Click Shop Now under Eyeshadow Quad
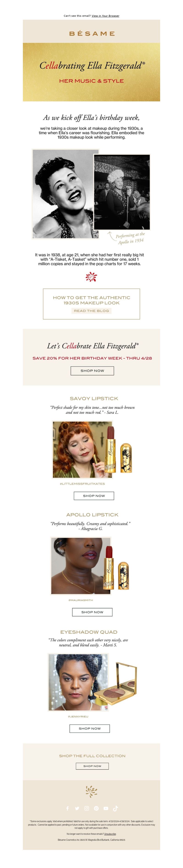The height and width of the screenshot is (868, 183). [89, 728]
